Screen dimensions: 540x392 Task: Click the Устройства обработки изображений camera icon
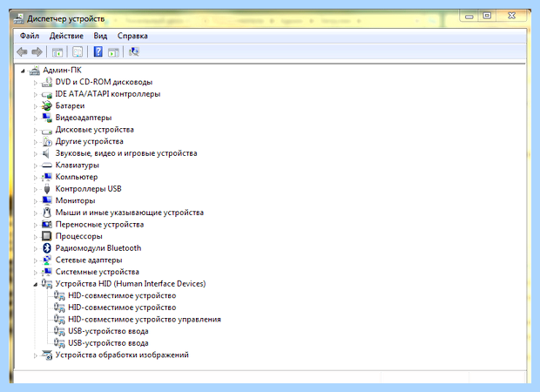pos(46,355)
